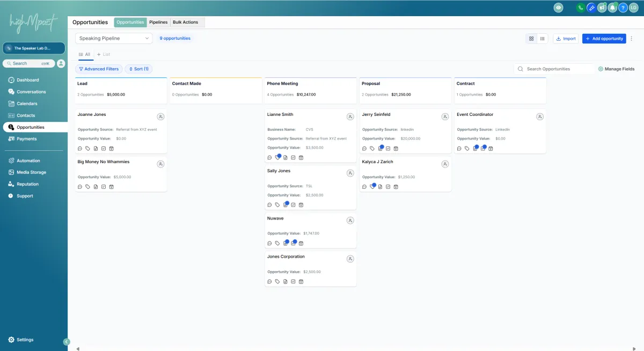Open the three-dot more options menu
The height and width of the screenshot is (351, 644).
click(632, 39)
